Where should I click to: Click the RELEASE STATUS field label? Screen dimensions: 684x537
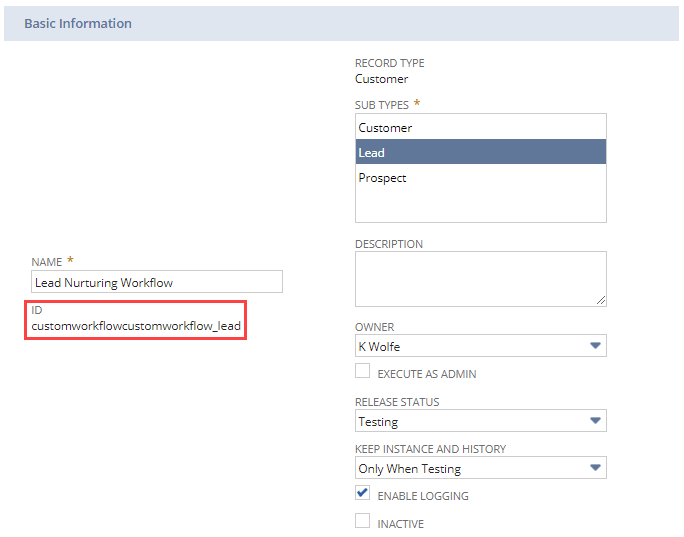tap(397, 402)
